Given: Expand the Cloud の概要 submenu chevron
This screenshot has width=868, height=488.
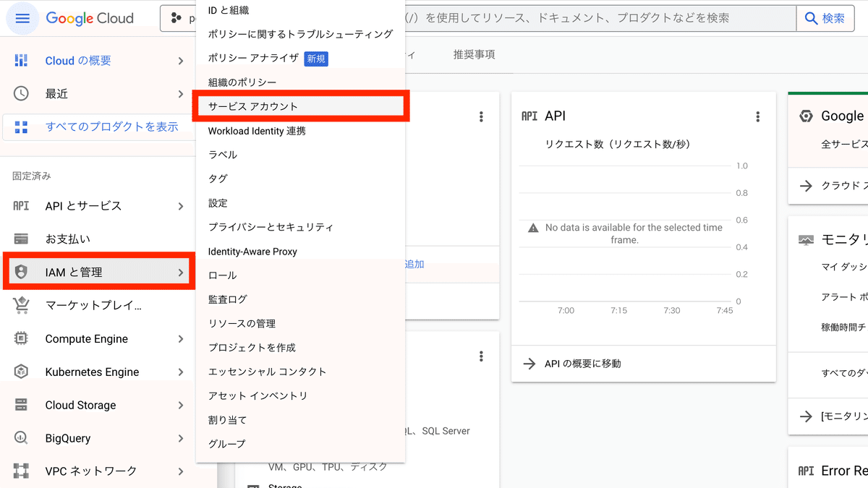Looking at the screenshot, I should click(x=181, y=61).
